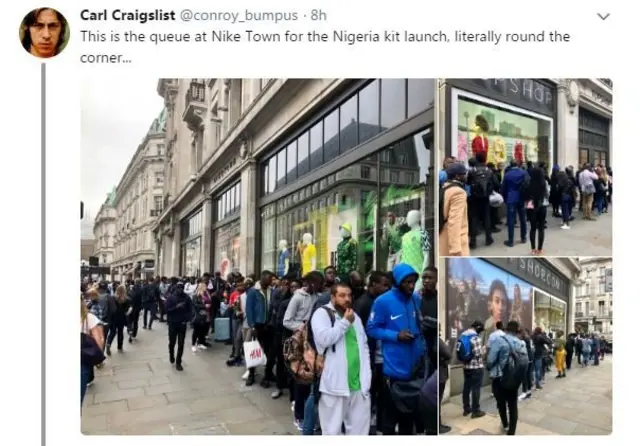Click the tweet text about Nigeria kit launch
640x446 pixels.
pos(324,47)
